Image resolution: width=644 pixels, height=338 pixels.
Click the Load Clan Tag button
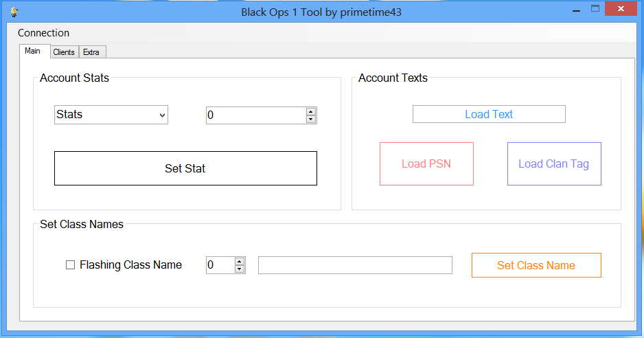pos(554,164)
